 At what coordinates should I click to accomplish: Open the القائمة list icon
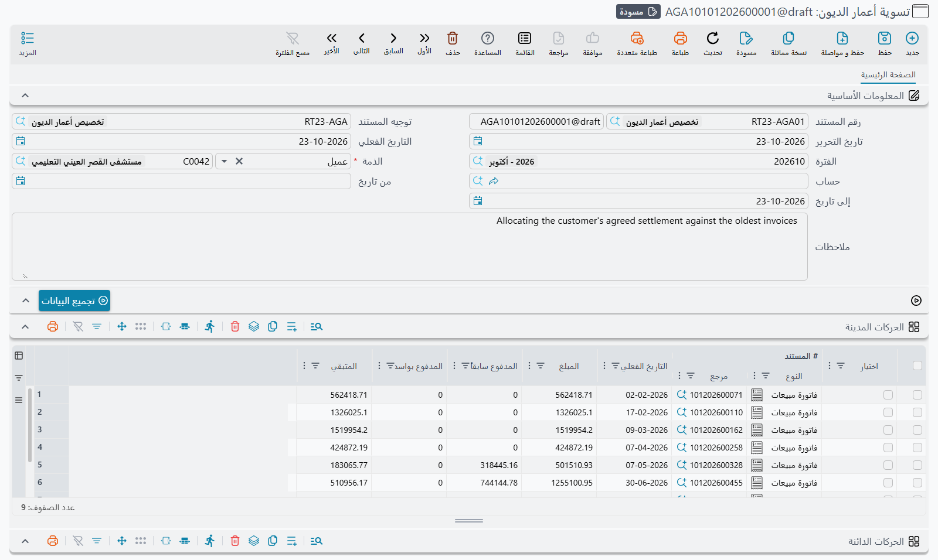525,38
